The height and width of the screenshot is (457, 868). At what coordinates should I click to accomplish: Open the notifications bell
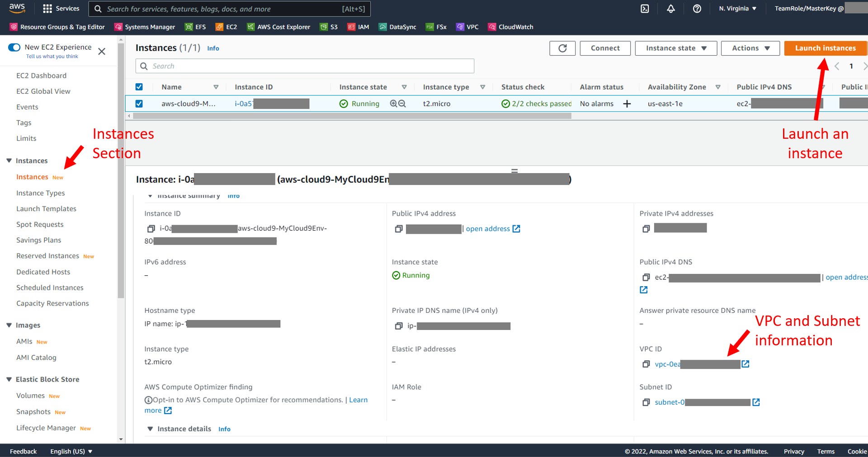pyautogui.click(x=671, y=9)
